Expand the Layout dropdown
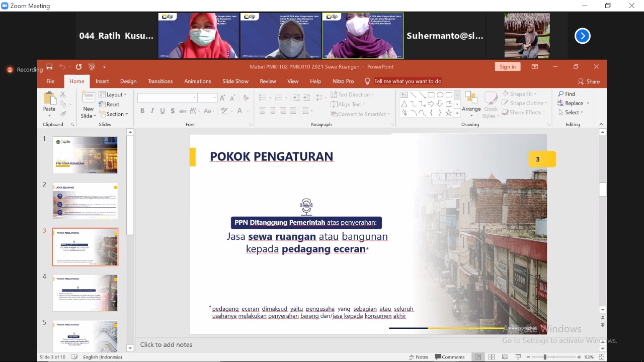Screen dimensions: 644x362 tap(113, 95)
